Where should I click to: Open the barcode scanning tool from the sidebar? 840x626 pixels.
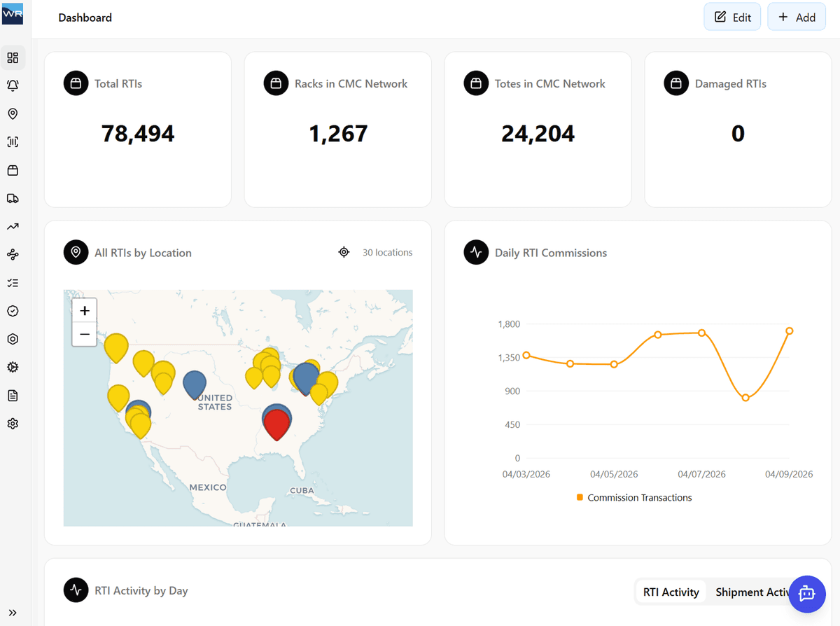pos(13,141)
